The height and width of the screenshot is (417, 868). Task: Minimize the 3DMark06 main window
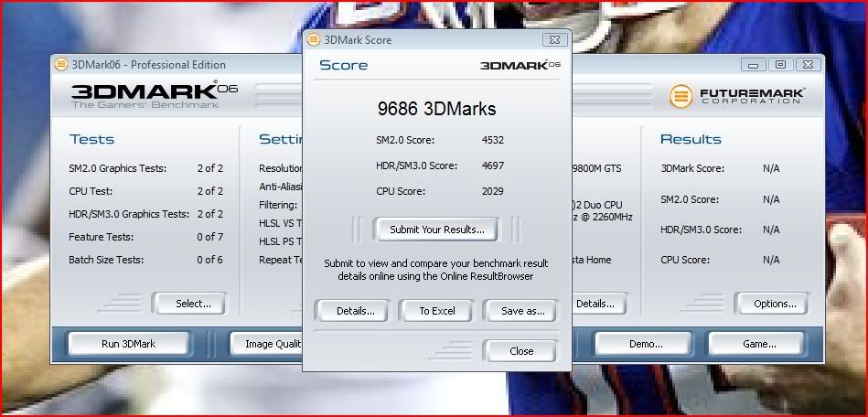[753, 64]
